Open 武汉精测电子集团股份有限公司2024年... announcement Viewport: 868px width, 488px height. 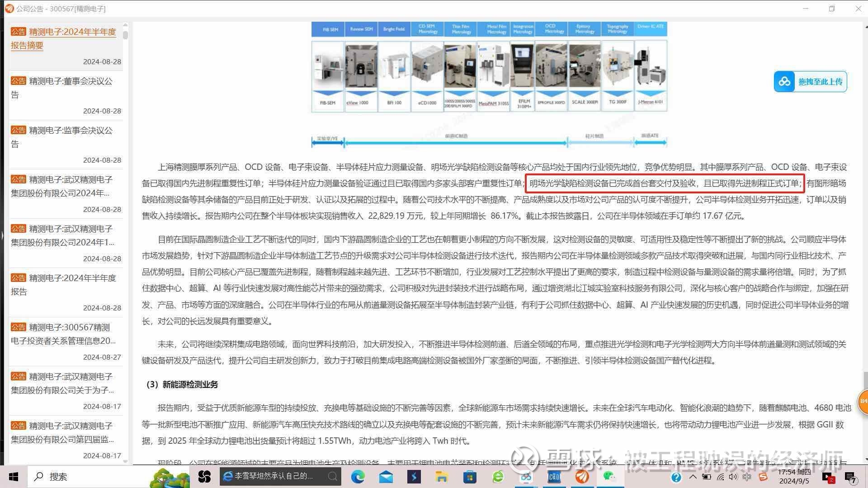click(61, 186)
